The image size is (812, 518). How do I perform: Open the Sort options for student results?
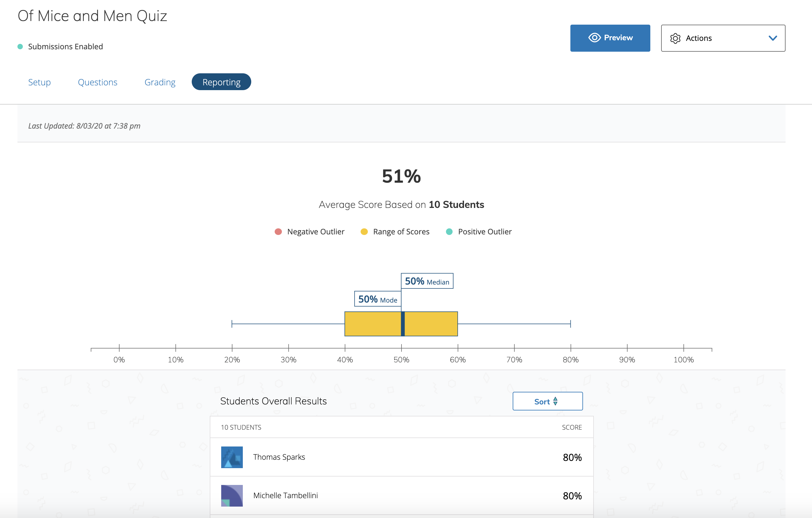547,401
